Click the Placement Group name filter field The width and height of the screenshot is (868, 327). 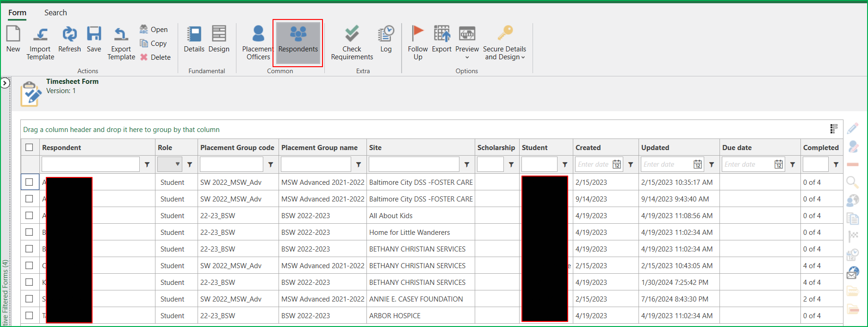point(316,164)
